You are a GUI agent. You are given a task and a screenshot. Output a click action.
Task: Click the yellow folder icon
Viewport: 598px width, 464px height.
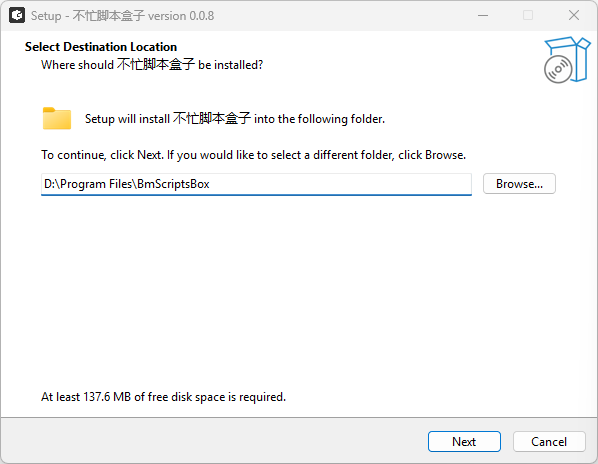click(57, 119)
